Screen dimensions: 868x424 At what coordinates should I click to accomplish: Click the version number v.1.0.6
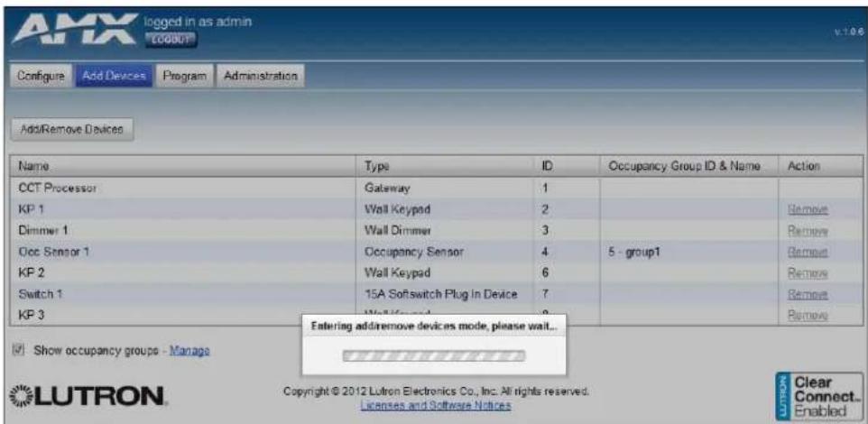[x=847, y=32]
